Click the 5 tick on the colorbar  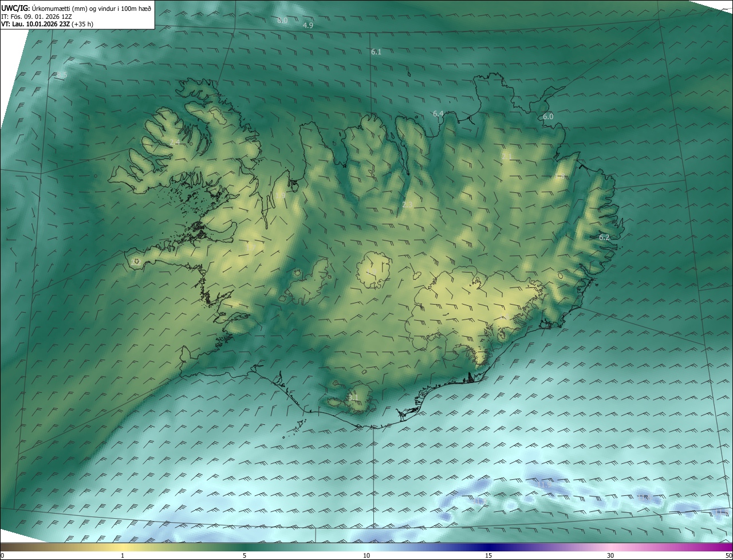point(245,555)
